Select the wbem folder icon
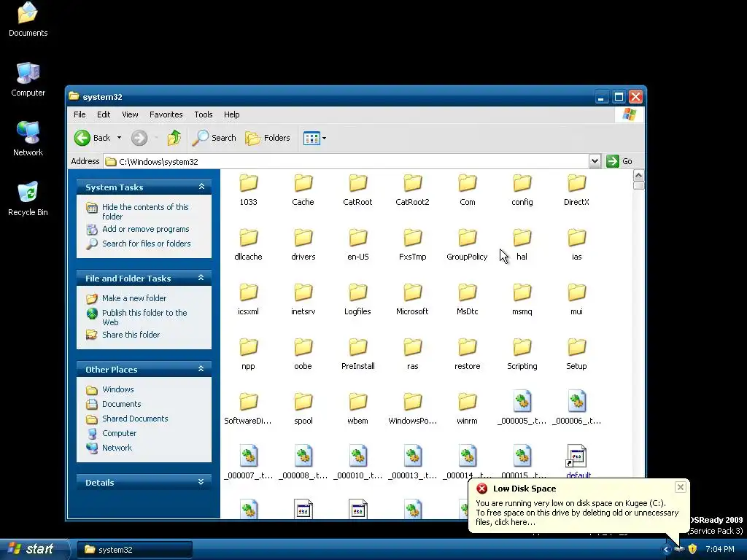The width and height of the screenshot is (747, 560). click(x=357, y=402)
